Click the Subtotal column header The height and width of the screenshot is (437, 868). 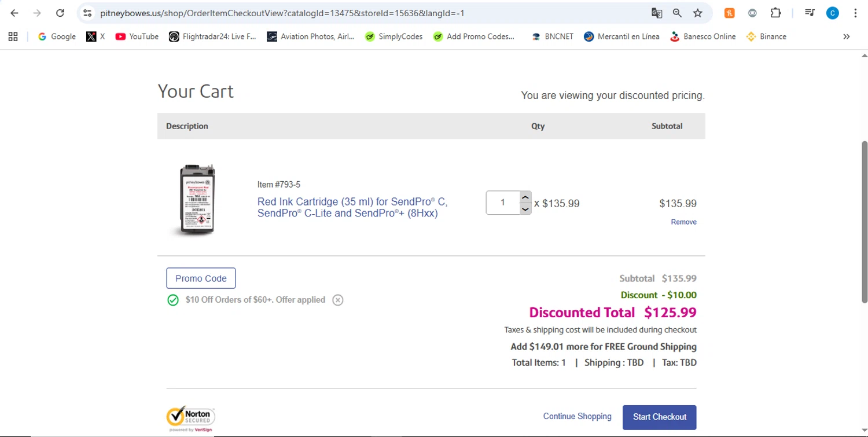click(x=667, y=126)
